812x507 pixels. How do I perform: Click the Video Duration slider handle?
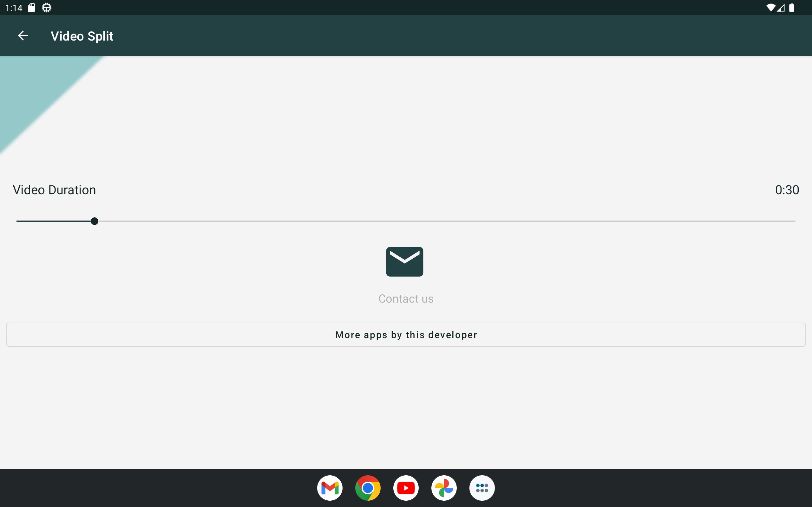[x=95, y=221]
